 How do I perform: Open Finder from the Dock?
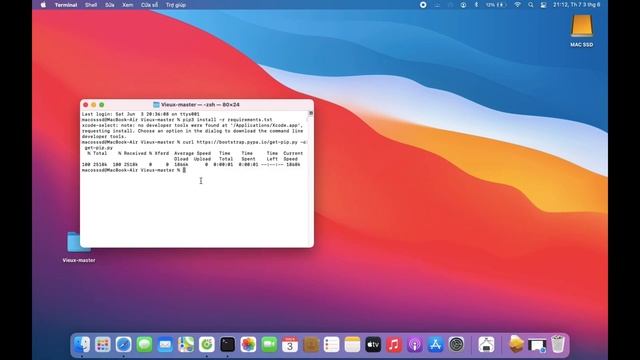82,344
